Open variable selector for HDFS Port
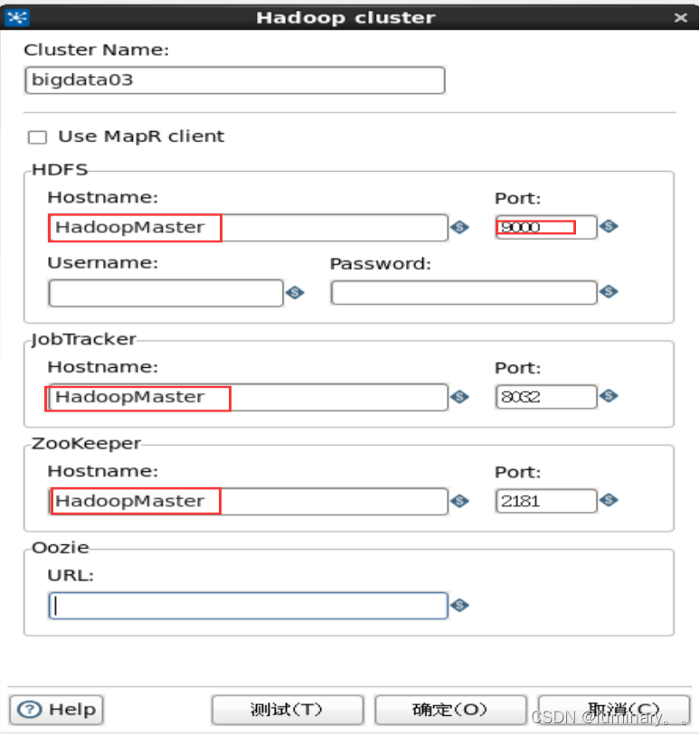This screenshot has height=735, width=700. tap(608, 227)
